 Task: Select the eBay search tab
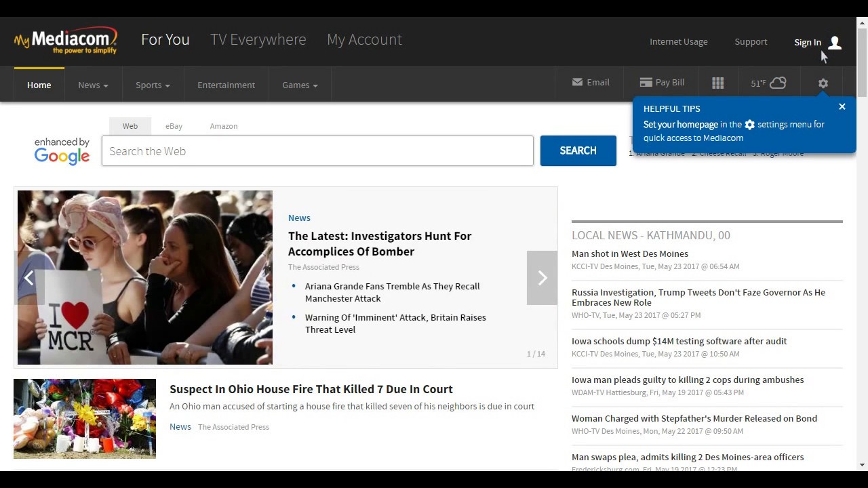point(174,126)
